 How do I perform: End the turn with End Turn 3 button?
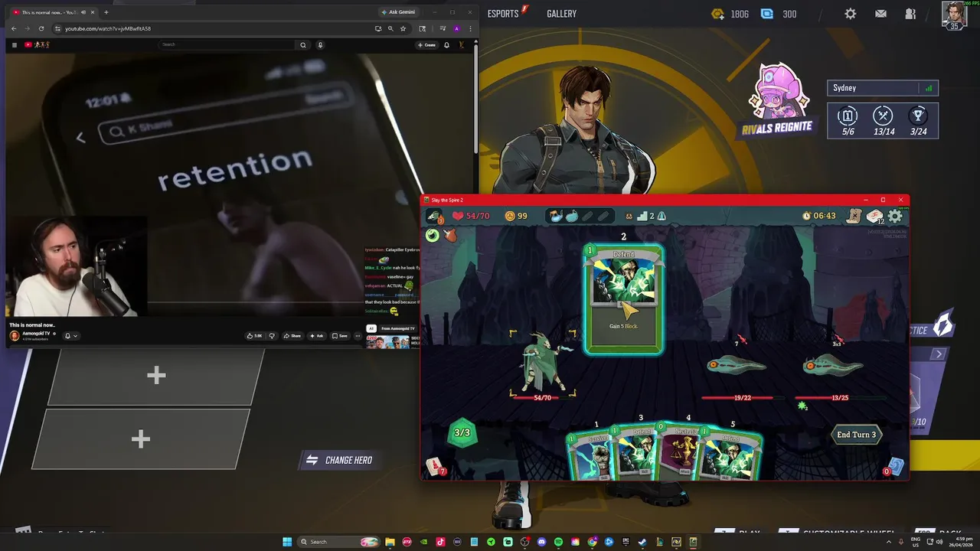click(x=856, y=435)
